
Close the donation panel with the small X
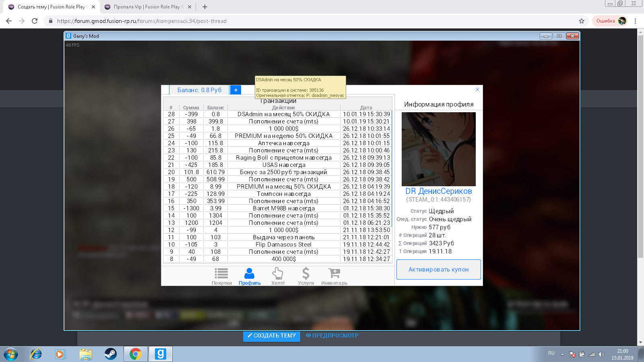tap(477, 90)
